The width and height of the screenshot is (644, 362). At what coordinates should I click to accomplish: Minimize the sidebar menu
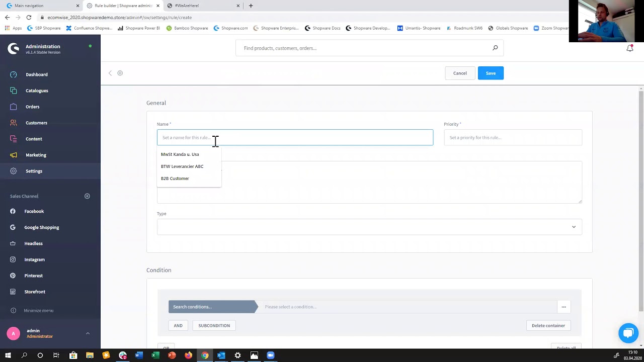38,310
